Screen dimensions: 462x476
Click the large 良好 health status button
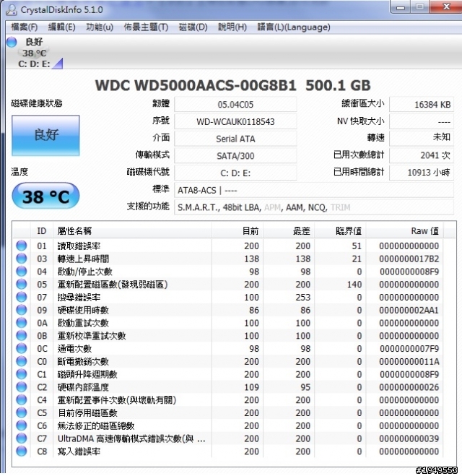[45, 135]
